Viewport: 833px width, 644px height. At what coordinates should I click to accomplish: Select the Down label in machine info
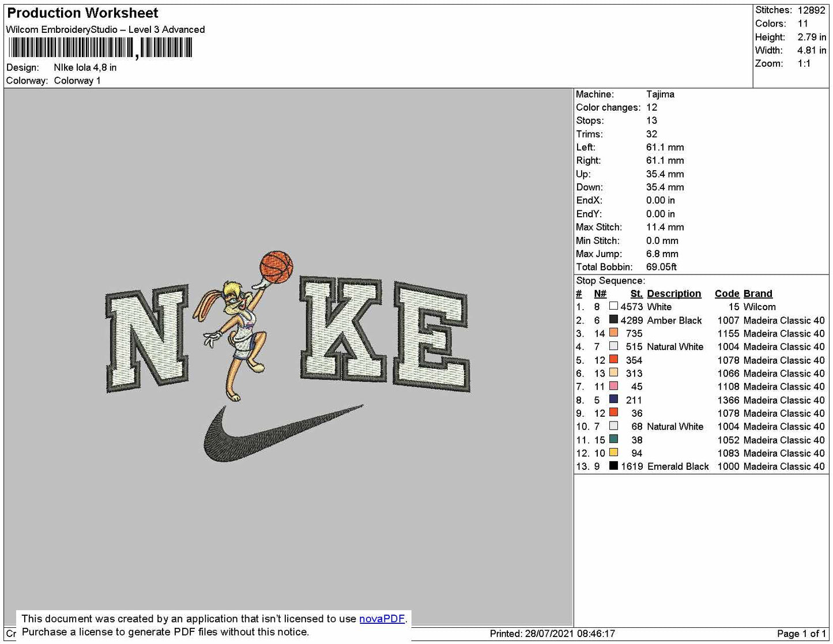point(589,187)
